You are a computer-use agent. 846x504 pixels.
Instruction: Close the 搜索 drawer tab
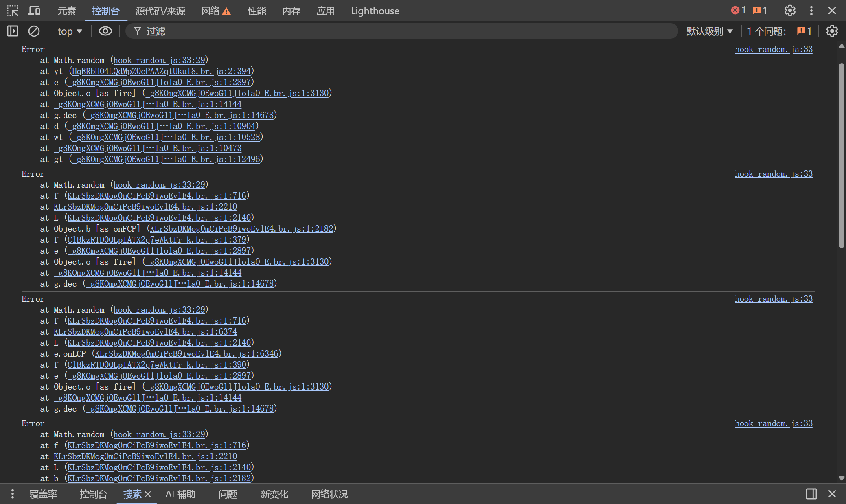(148, 494)
